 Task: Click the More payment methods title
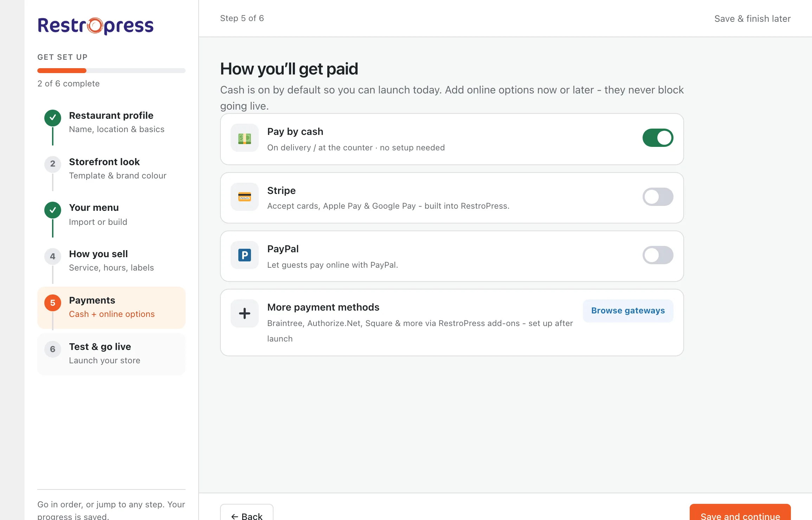(323, 307)
